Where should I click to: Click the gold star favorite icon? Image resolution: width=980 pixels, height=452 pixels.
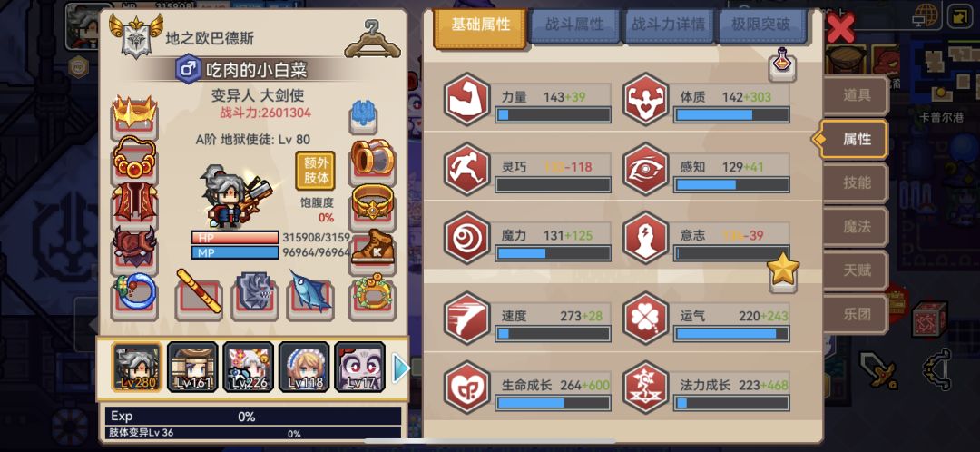coord(783,270)
